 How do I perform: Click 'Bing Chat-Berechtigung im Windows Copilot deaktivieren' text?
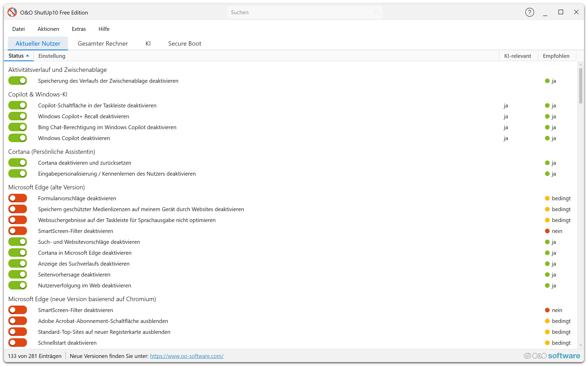pyautogui.click(x=107, y=127)
